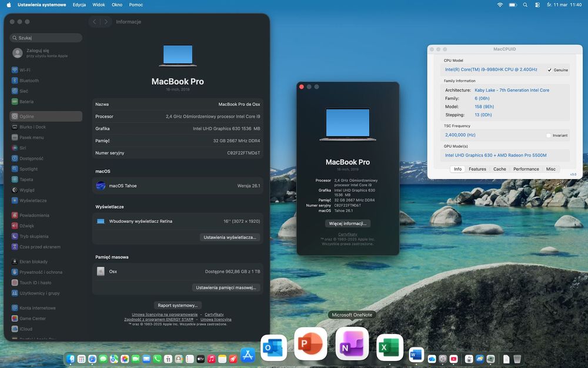The width and height of the screenshot is (588, 368).
Task: Open Finder from the Dock
Action: click(x=71, y=359)
